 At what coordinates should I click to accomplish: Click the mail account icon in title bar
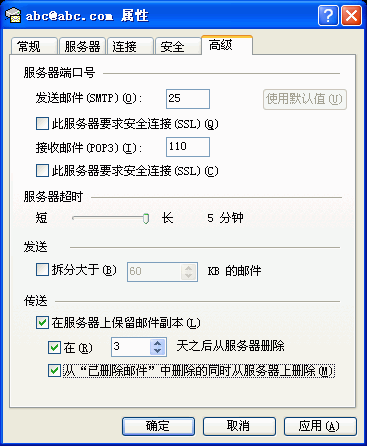pos(13,15)
